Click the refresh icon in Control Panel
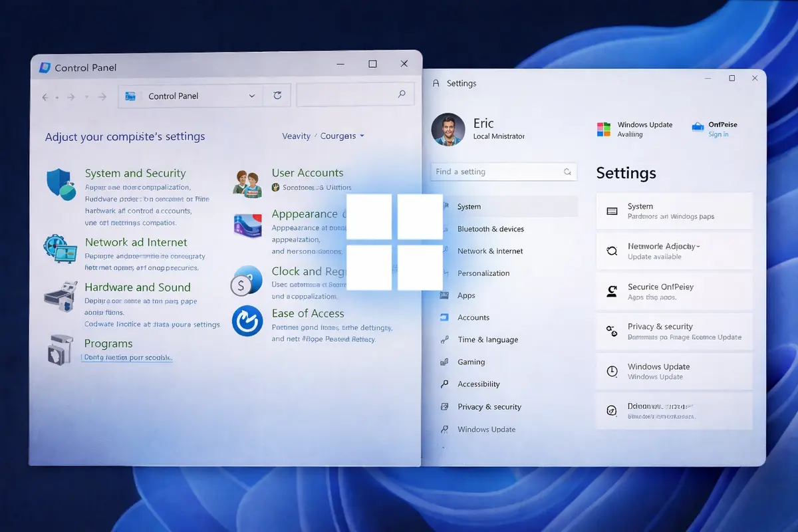 pos(277,96)
